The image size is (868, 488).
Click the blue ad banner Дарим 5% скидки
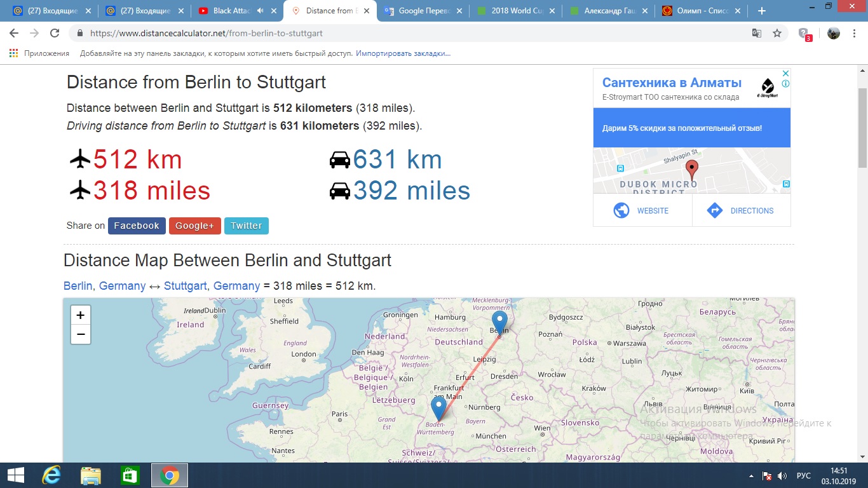pos(692,128)
